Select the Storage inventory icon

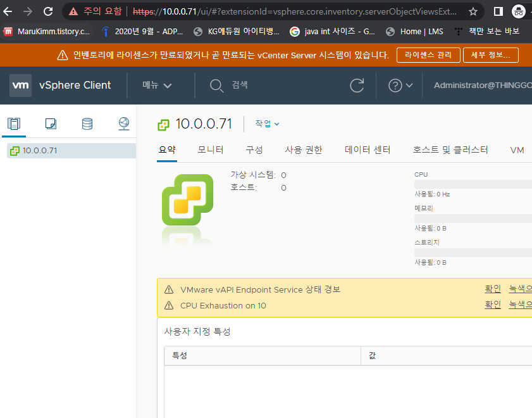tap(87, 124)
